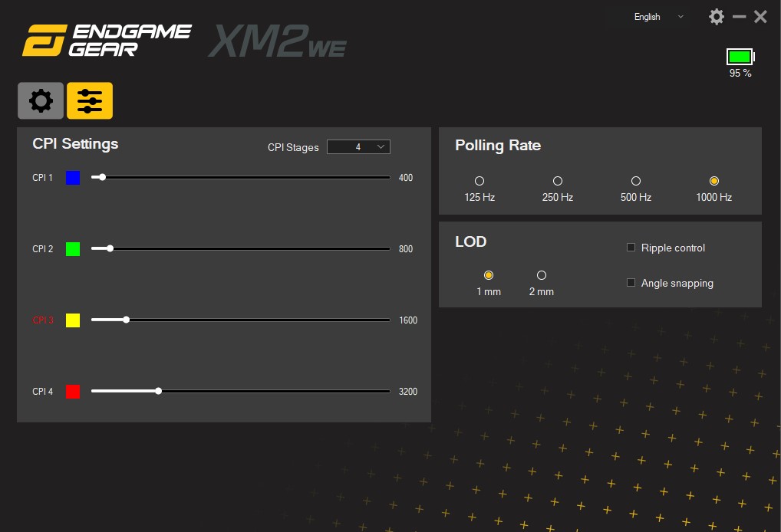This screenshot has height=532, width=781.
Task: Pick the red CPI 4 color swatch
Action: (x=73, y=392)
